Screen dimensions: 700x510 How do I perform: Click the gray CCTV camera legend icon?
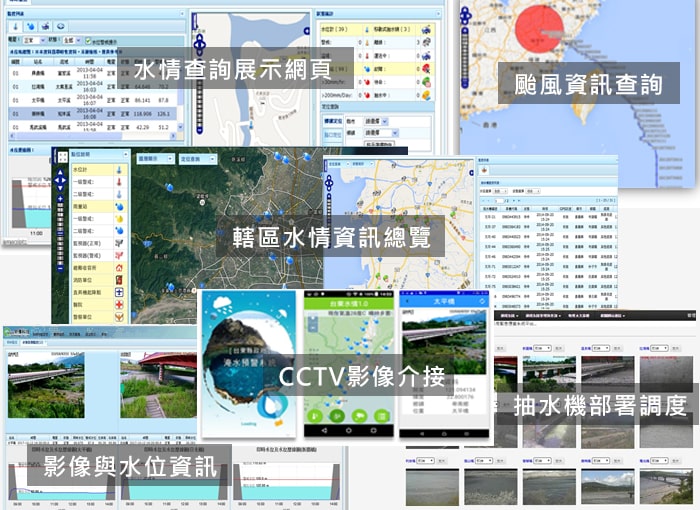119,243
